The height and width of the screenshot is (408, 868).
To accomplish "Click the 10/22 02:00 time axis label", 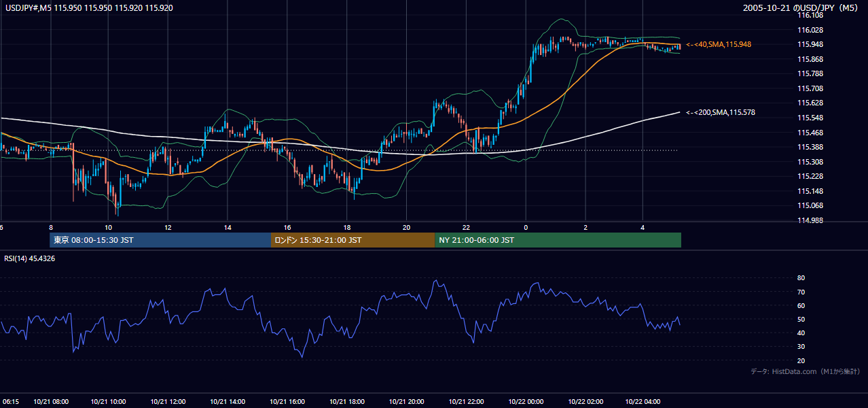I will click(585, 402).
